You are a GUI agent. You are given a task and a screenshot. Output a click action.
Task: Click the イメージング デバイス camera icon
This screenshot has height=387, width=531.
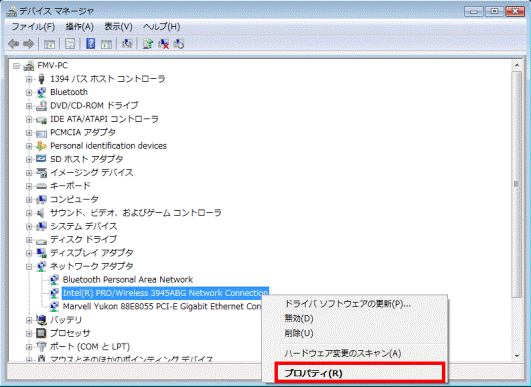[41, 173]
